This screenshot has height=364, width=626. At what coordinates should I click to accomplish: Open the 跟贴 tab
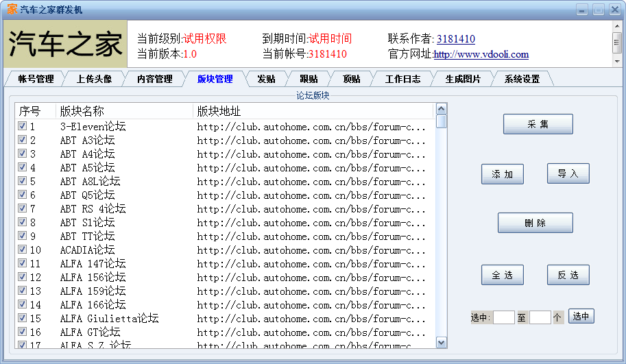(309, 79)
